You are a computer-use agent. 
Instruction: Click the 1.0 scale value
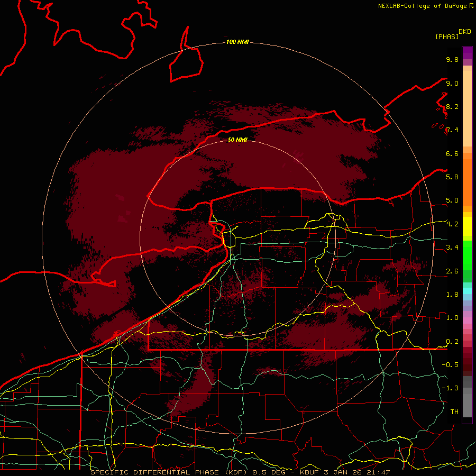pyautogui.click(x=452, y=317)
